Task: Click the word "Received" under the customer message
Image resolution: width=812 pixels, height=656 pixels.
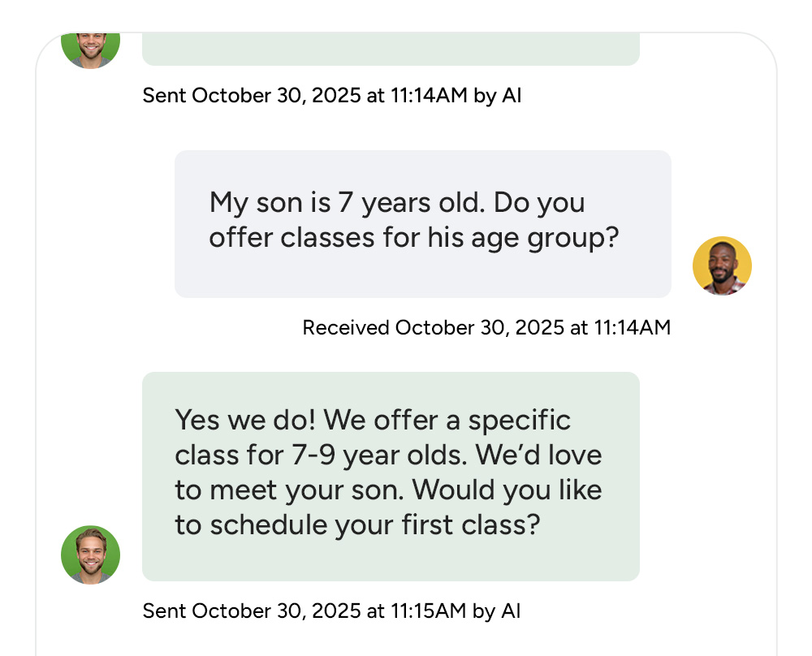Action: point(345,328)
